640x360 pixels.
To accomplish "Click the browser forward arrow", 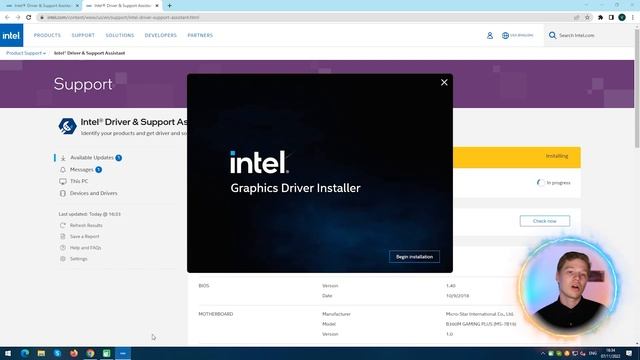I will click(18, 18).
